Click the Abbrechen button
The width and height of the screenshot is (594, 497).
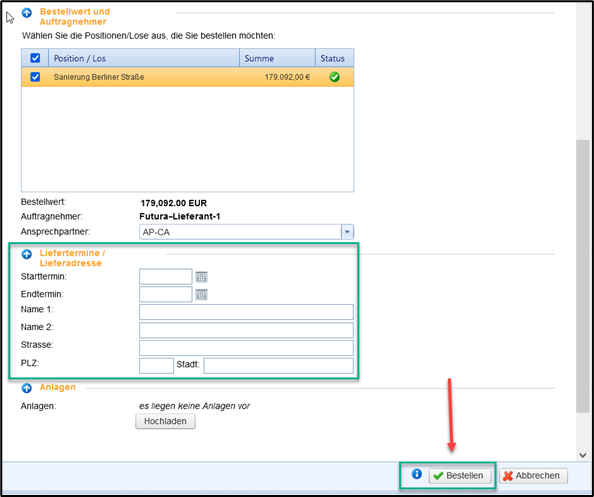[533, 476]
